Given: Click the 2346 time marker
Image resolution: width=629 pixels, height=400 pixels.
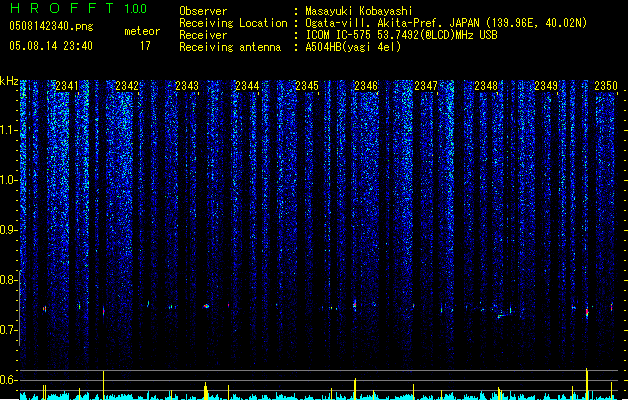Looking at the screenshot, I should click(x=366, y=86).
